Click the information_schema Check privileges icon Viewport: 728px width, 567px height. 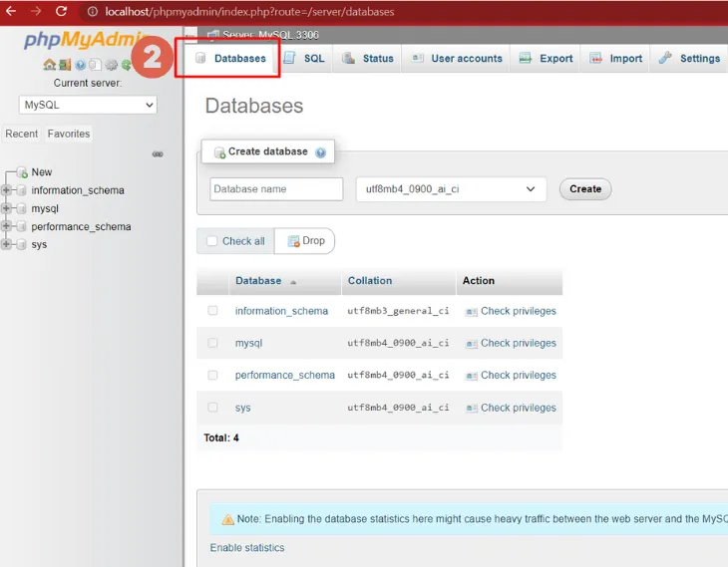click(472, 312)
